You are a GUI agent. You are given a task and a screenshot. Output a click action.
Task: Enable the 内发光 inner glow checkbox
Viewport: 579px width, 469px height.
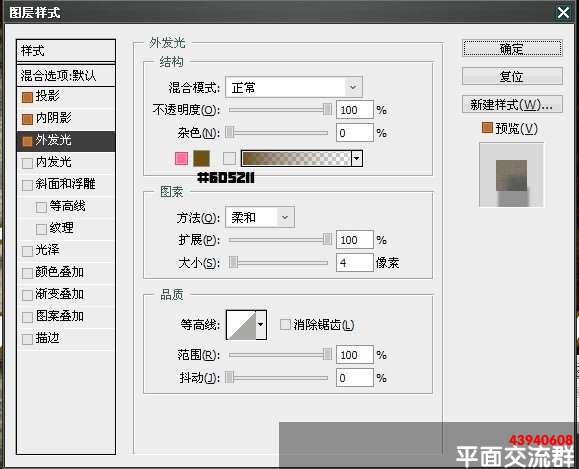coord(27,163)
